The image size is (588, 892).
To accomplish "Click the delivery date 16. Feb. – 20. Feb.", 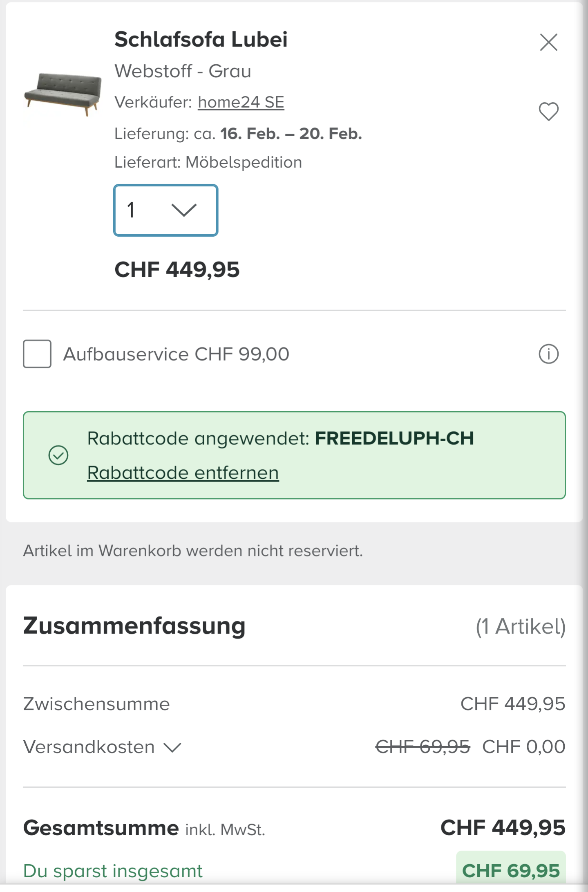I will coord(291,134).
